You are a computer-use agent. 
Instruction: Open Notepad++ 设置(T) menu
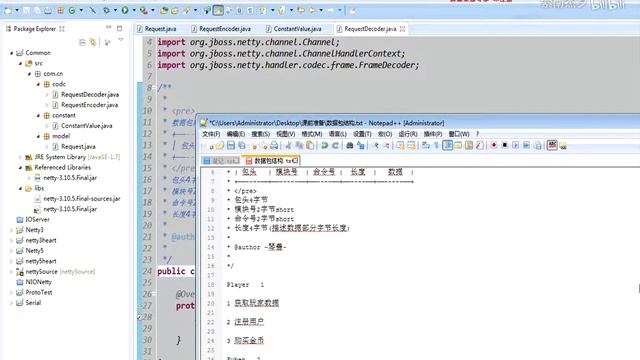click(362, 134)
